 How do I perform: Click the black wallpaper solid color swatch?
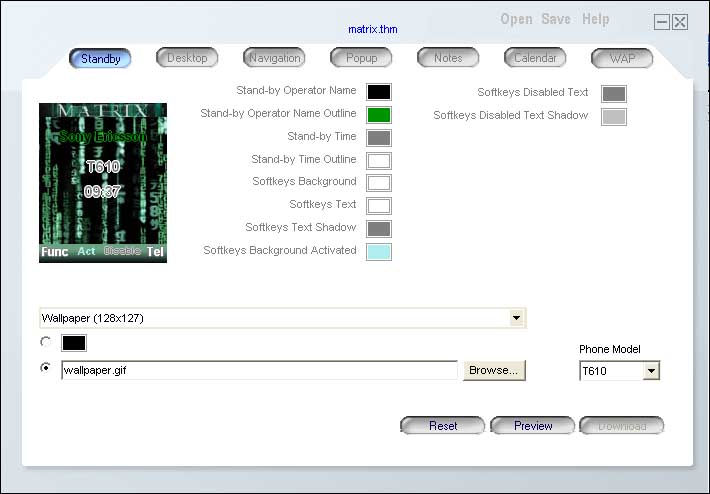point(74,343)
